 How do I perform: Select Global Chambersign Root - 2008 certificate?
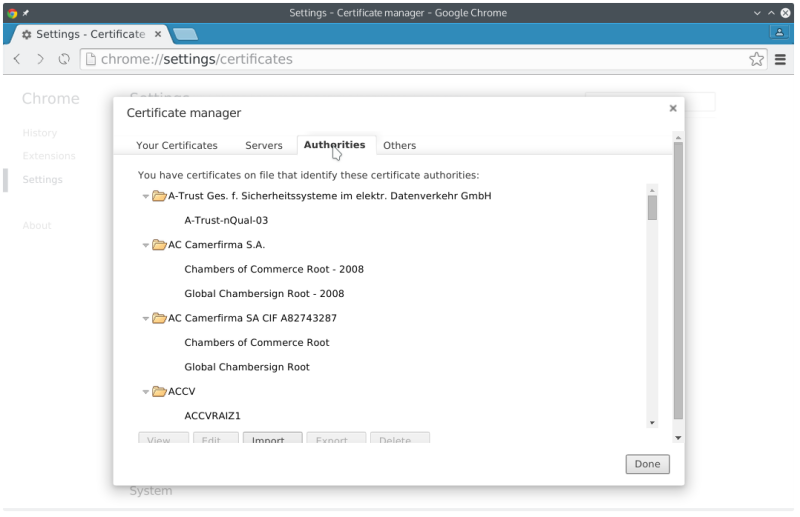click(264, 294)
